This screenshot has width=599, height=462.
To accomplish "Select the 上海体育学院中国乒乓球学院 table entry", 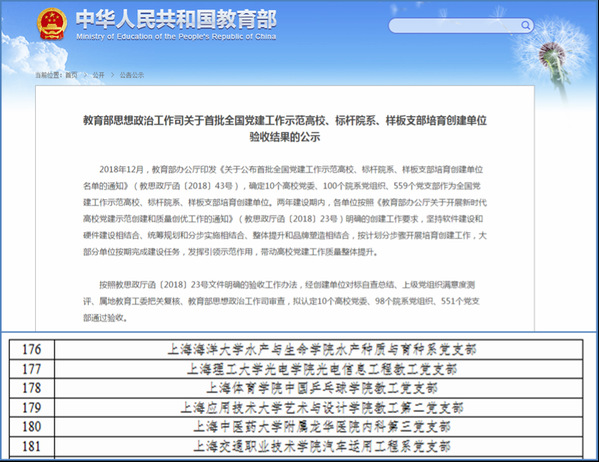I will click(322, 388).
